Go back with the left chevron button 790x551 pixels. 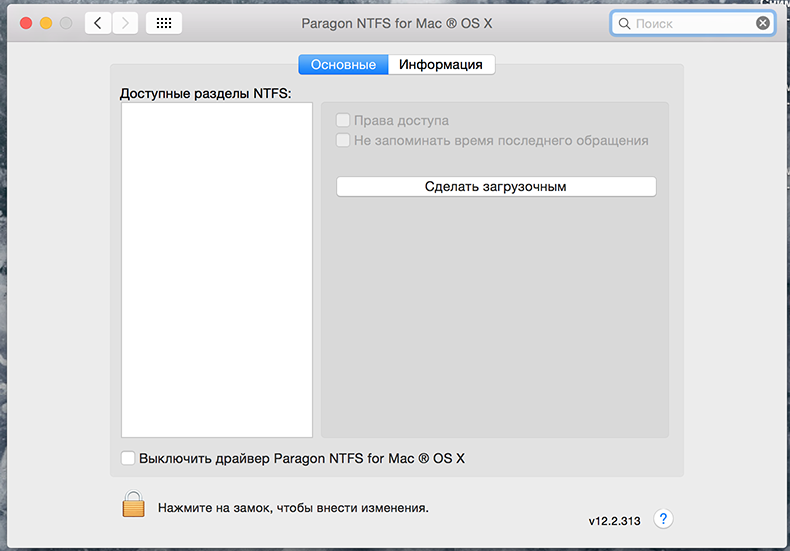pyautogui.click(x=98, y=23)
